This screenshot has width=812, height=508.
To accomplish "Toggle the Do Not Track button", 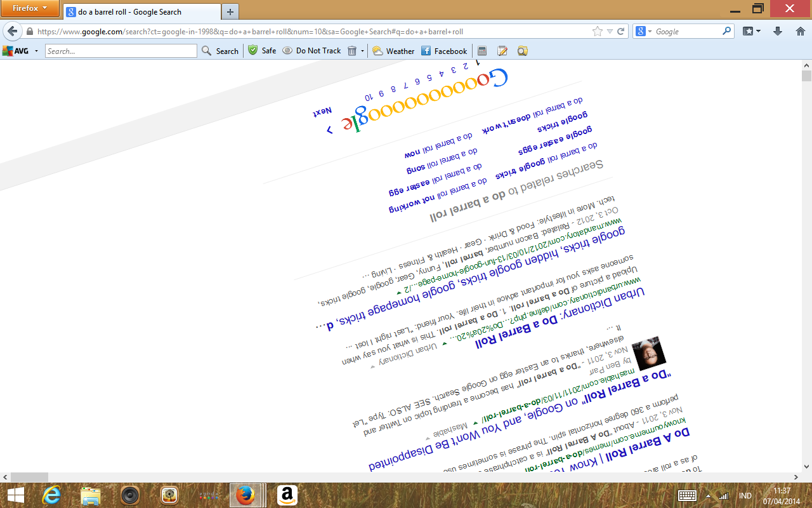I will point(311,51).
